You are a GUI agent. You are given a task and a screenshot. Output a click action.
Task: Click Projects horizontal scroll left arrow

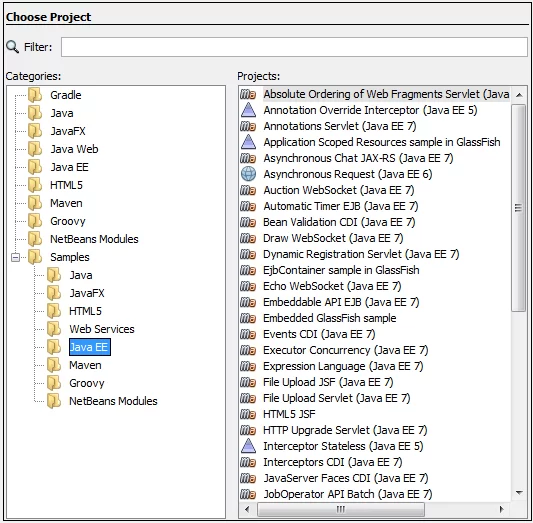247,509
